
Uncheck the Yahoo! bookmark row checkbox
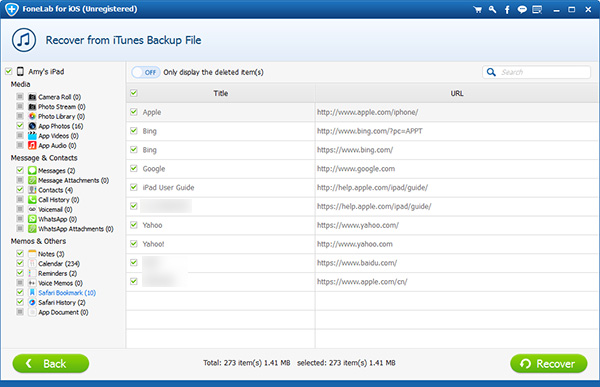[x=134, y=243]
